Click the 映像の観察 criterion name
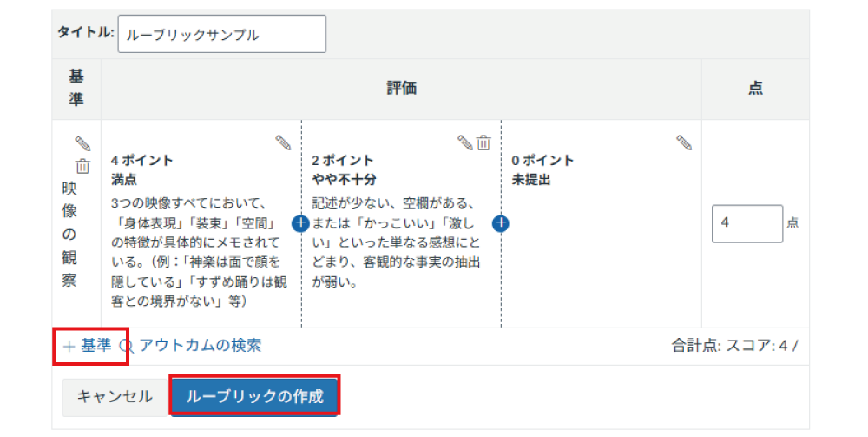Image resolution: width=868 pixels, height=437 pixels. point(69,235)
